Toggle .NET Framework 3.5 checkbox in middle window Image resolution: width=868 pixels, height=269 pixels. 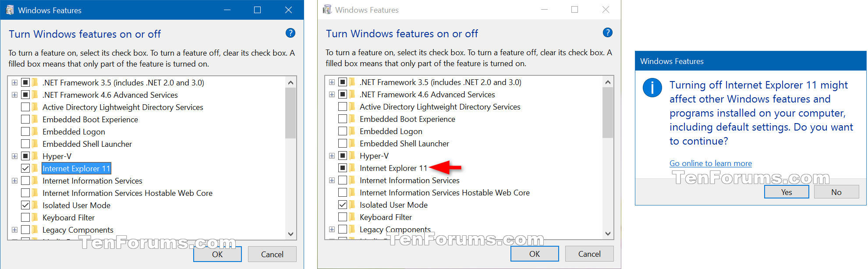pos(343,82)
